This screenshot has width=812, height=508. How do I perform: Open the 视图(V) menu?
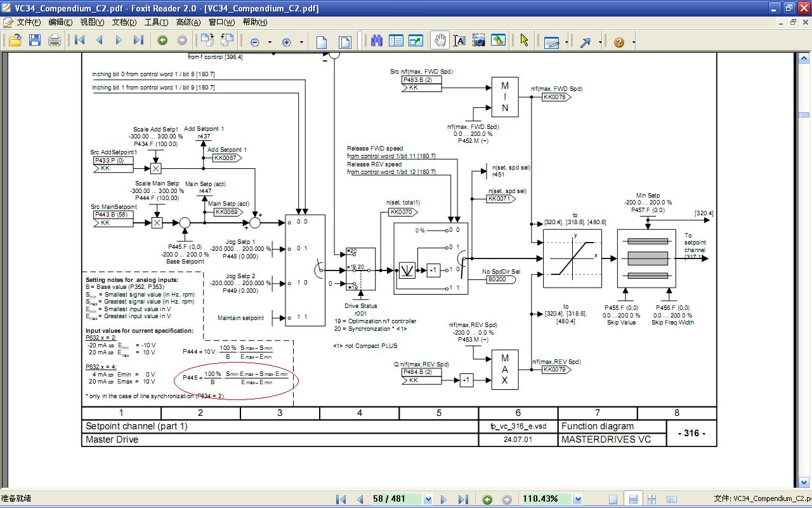point(93,22)
